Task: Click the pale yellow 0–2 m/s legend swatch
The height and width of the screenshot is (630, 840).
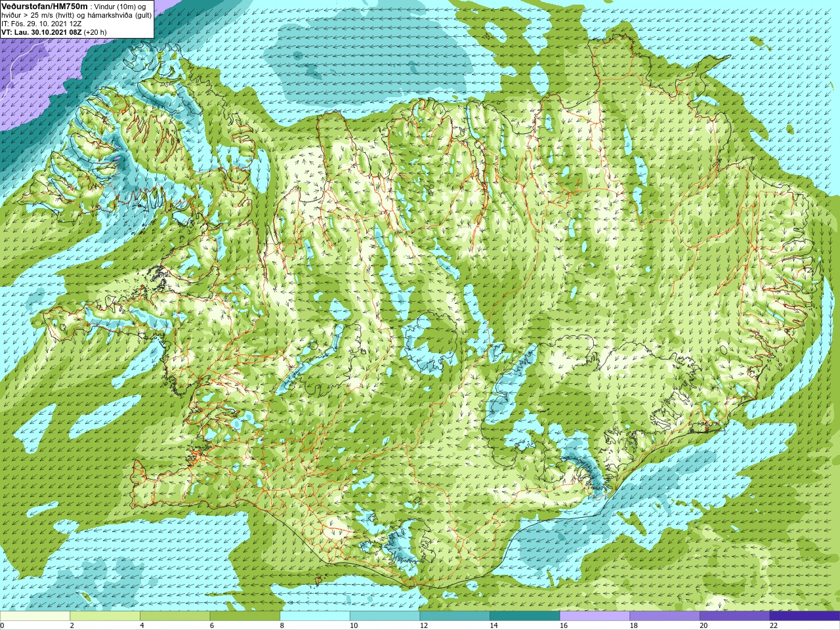Action: click(35, 616)
